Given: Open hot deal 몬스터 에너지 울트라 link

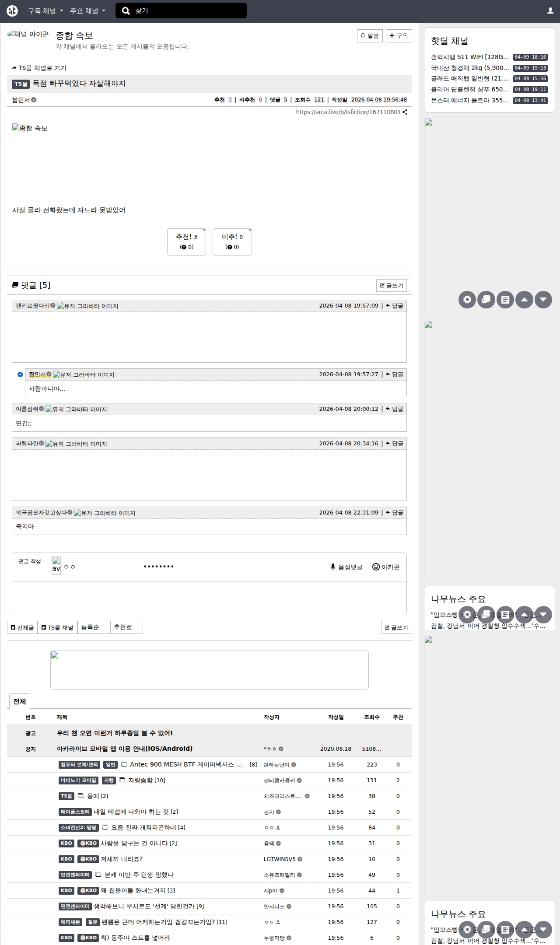Looking at the screenshot, I should [470, 100].
